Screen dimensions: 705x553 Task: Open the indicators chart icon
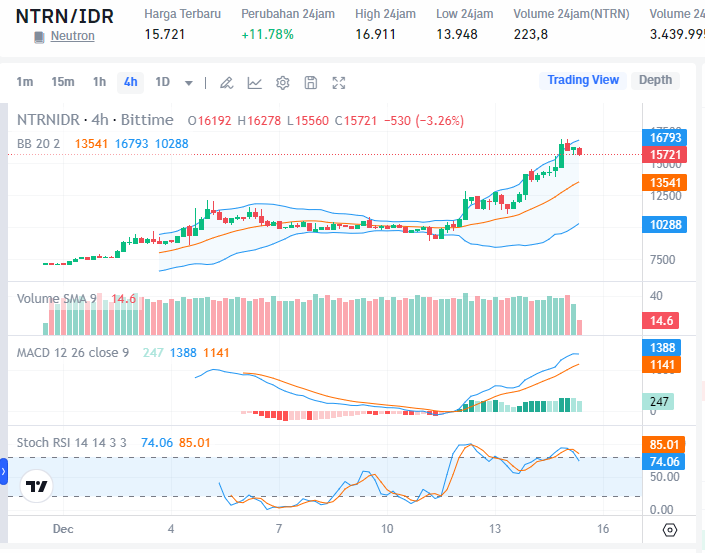(254, 83)
